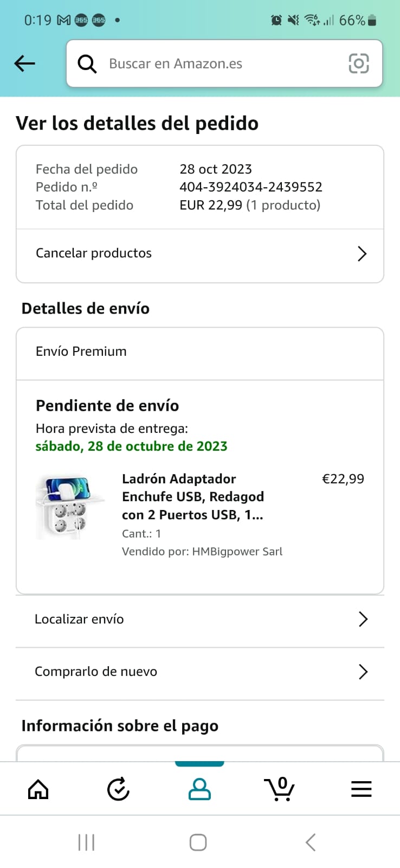Expand the Localizar envío chevron
The image size is (400, 868).
point(363,619)
